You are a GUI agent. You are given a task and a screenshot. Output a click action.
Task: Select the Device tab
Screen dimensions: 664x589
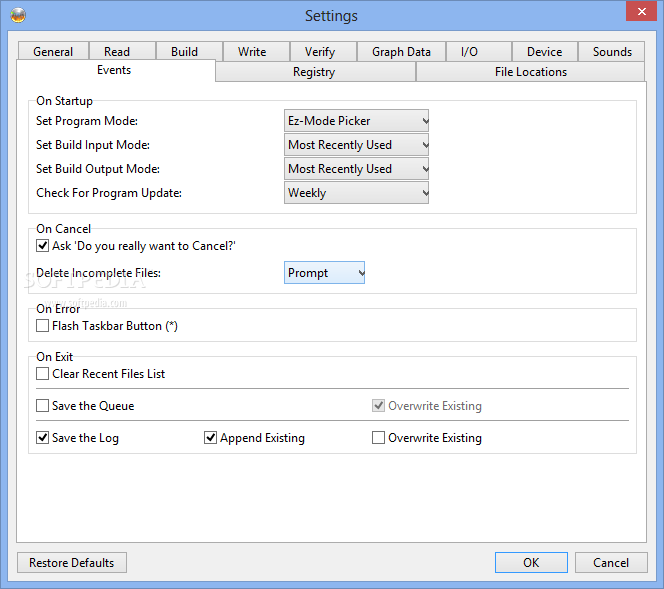click(x=545, y=52)
